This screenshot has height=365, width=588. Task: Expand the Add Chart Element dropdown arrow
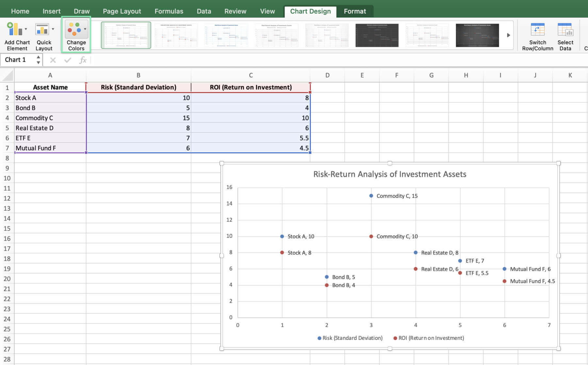coord(26,29)
